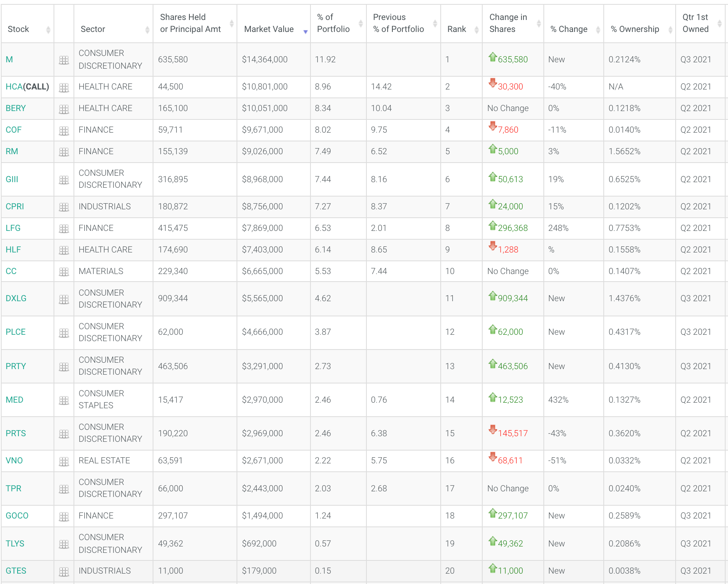Open the grid icon in the GIII row
The height and width of the screenshot is (584, 728).
(64, 180)
